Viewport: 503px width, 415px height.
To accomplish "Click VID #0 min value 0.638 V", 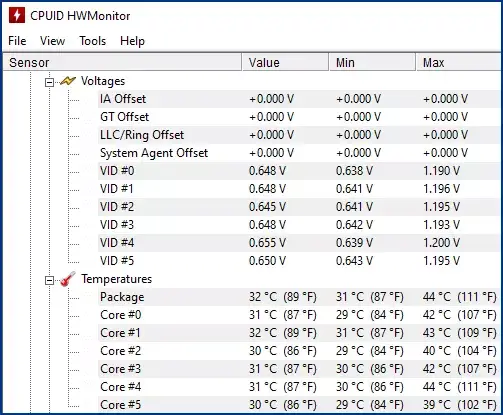I will [354, 171].
